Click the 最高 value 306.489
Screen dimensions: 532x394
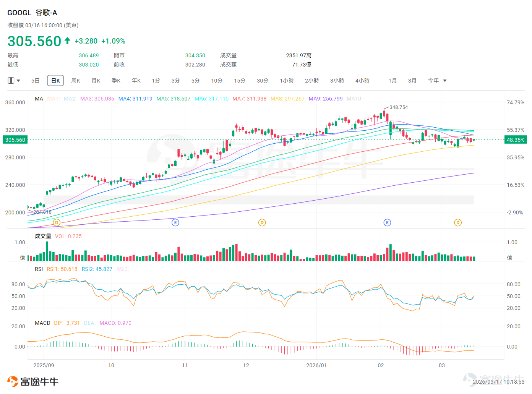(89, 55)
